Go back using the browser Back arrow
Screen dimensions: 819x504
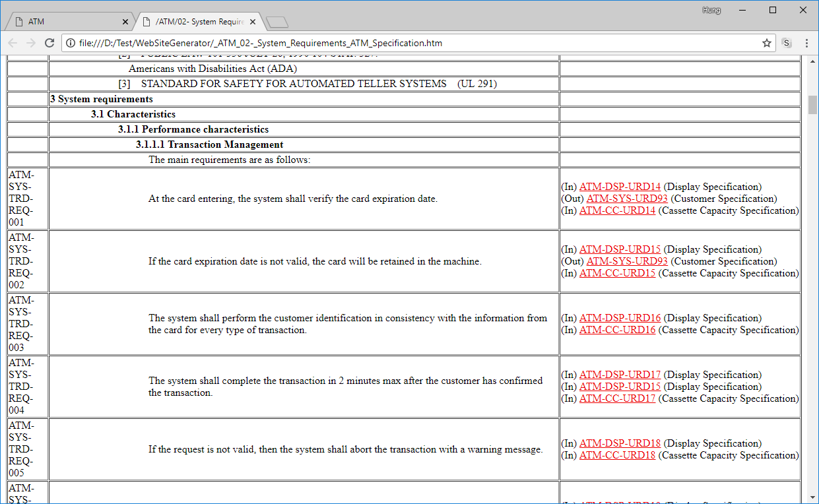pyautogui.click(x=13, y=43)
